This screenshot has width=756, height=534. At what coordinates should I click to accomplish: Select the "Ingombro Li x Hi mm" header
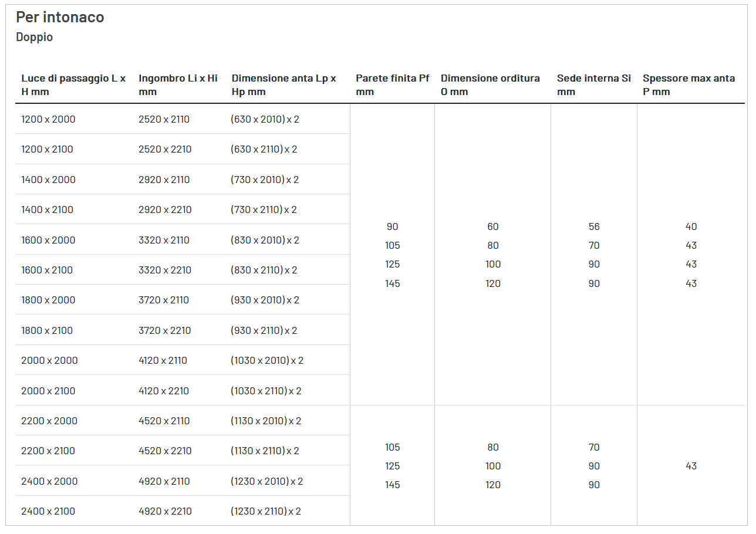[x=178, y=85]
